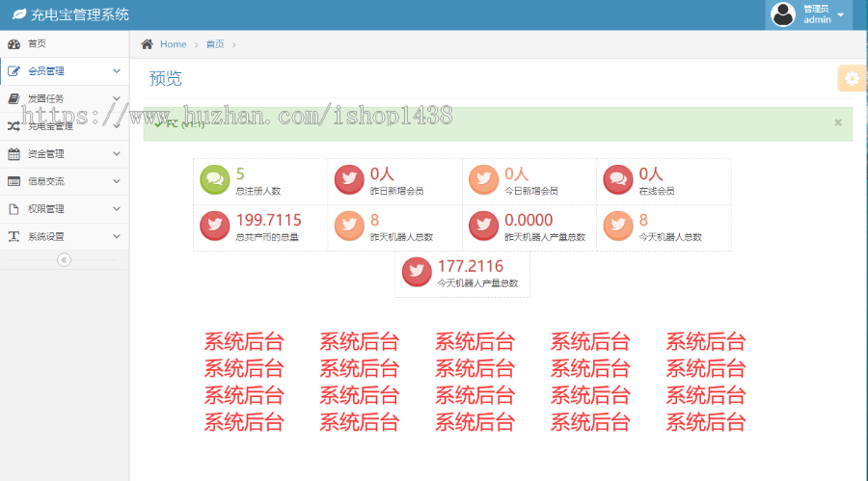Click the text icon beside 系统设置
Image resolution: width=868 pixels, height=481 pixels.
[14, 236]
